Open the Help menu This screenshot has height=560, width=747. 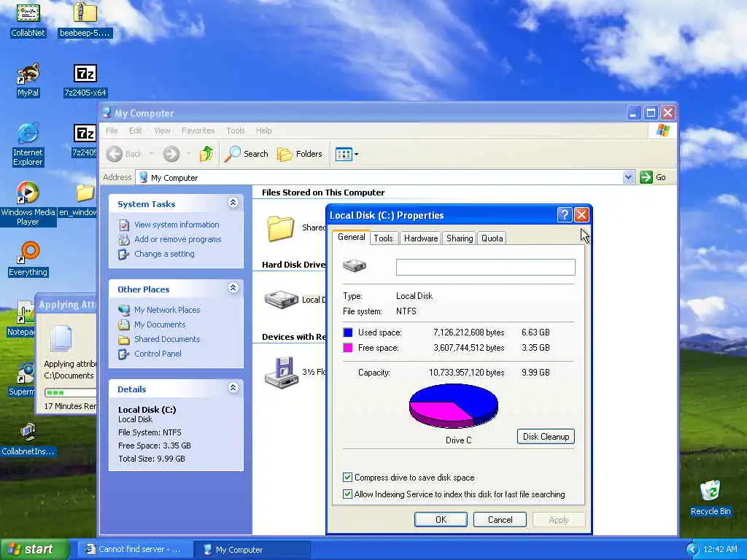[x=263, y=131]
